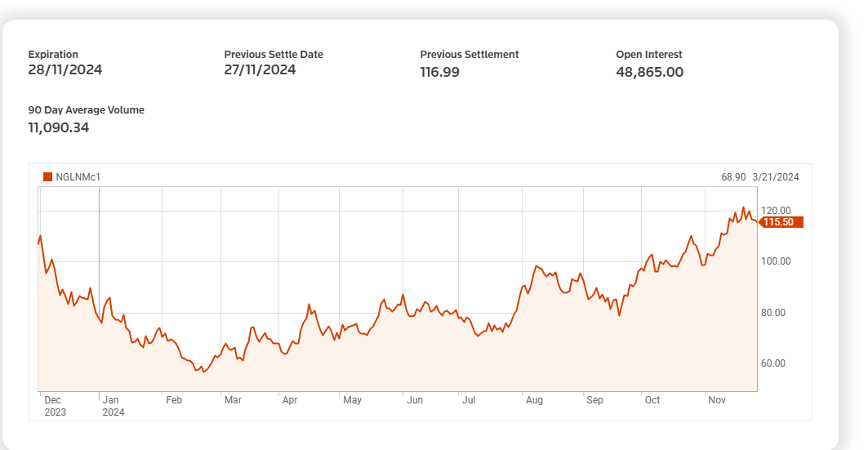Viewport: 868px width, 450px height.
Task: Click the 120.00 price axis label
Action: [x=776, y=211]
